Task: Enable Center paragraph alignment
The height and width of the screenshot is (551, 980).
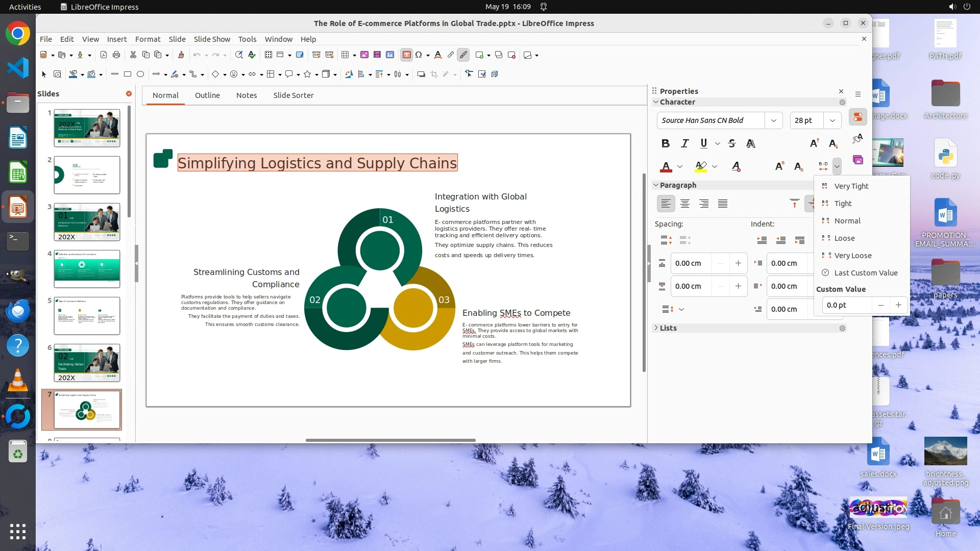Action: tap(684, 204)
